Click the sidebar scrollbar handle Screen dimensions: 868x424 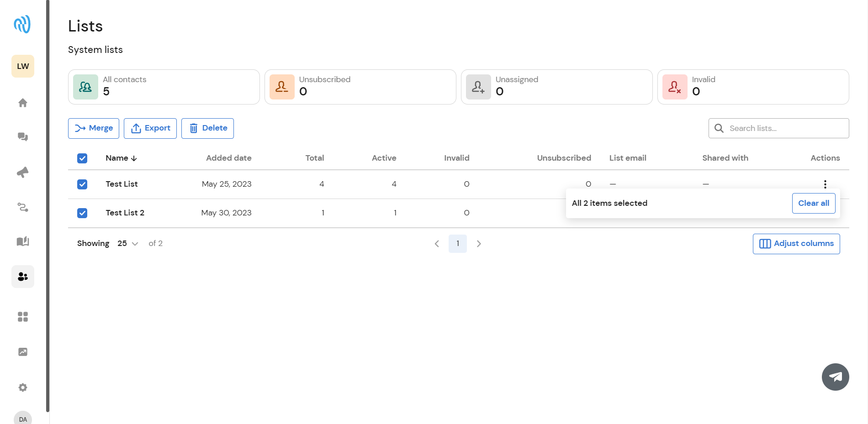click(48, 205)
